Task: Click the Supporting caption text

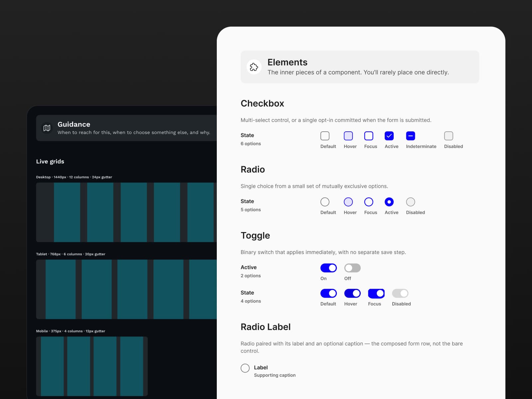Action: [x=275, y=375]
